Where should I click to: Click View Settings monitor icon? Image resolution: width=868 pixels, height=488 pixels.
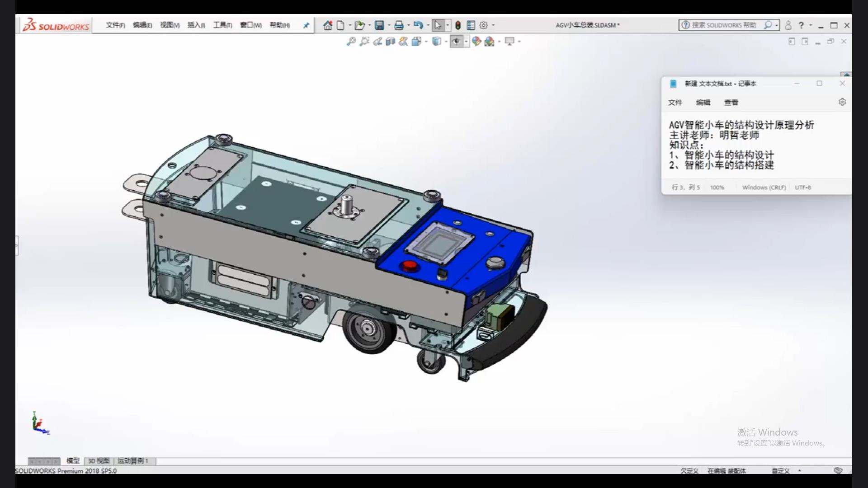point(510,42)
